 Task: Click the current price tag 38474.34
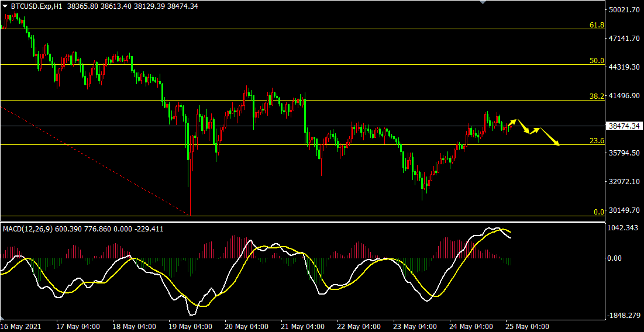(x=624, y=126)
